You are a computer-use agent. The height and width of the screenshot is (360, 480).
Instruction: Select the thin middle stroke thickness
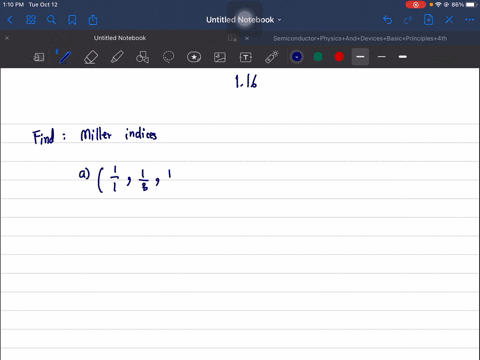tap(382, 57)
